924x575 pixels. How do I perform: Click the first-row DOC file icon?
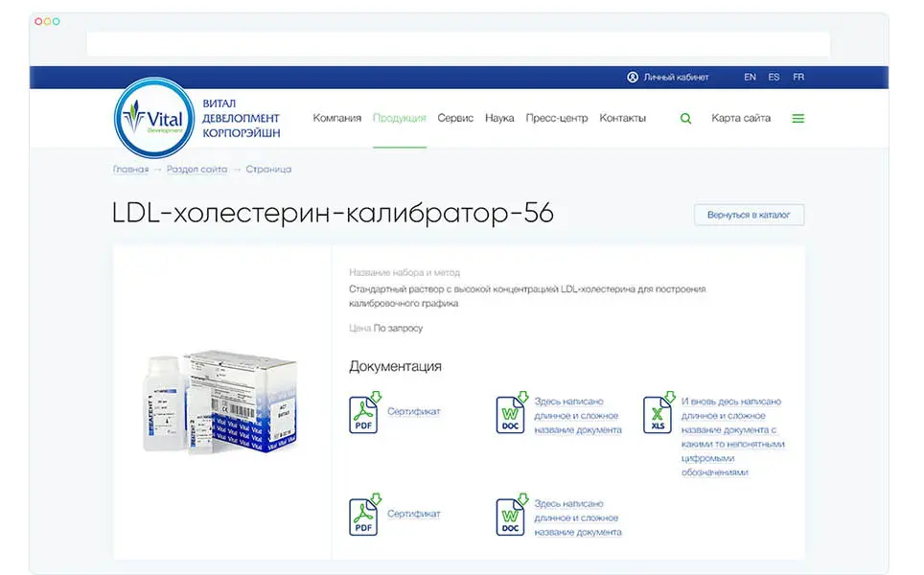point(511,413)
